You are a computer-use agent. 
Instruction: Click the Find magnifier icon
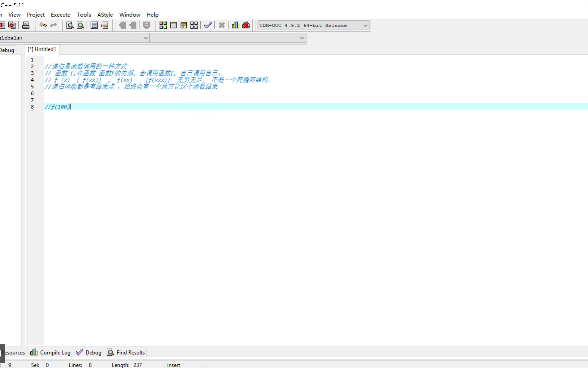[70, 25]
